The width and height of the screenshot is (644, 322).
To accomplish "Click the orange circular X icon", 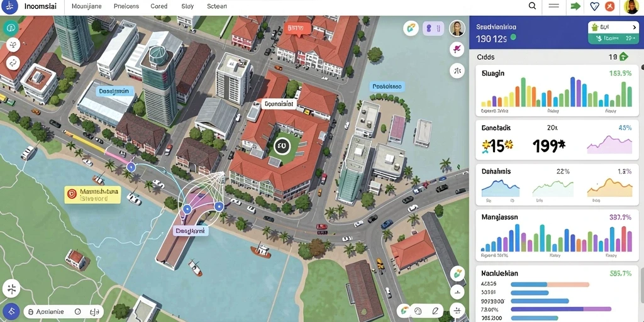I will pos(610,6).
